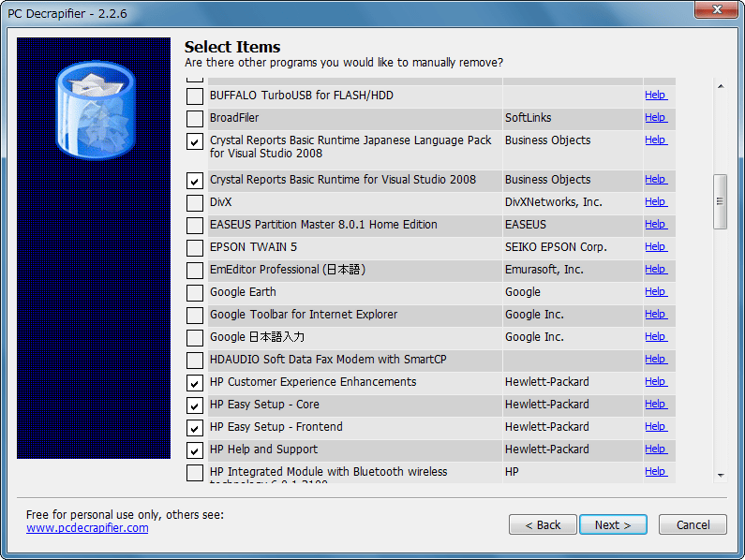Uncheck HP Help and Support
Screen dimensions: 745x560
195,450
